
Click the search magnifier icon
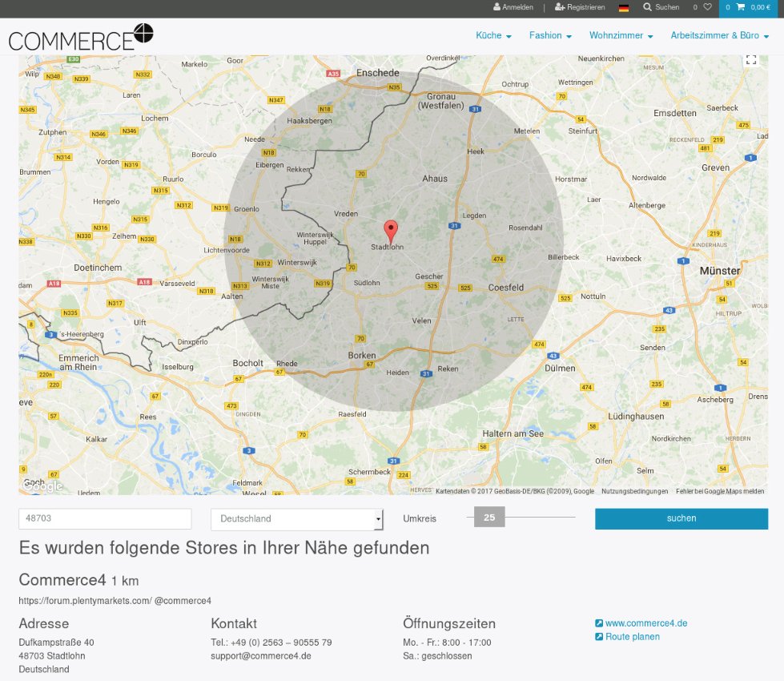coord(648,7)
